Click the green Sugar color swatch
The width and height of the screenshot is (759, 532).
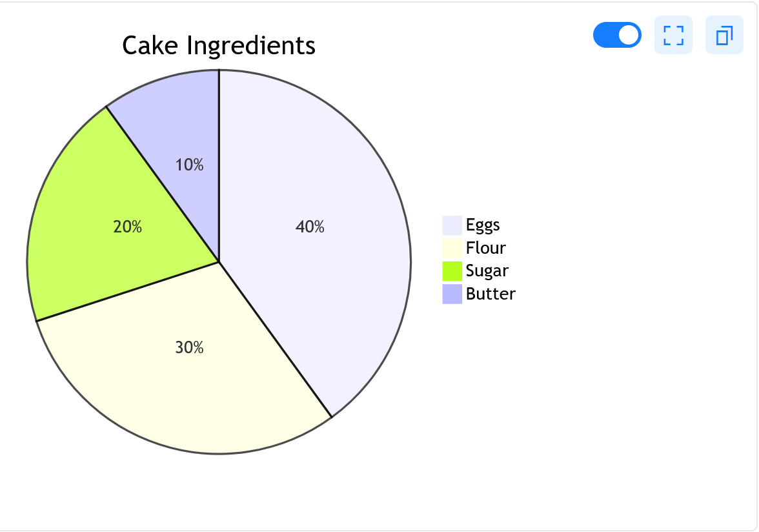tap(452, 271)
